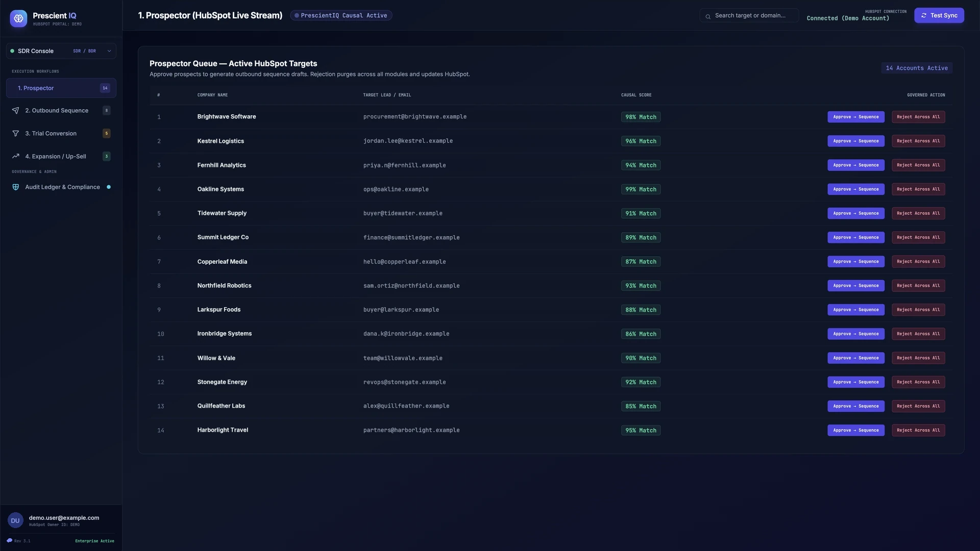980x551 pixels.
Task: Click the Expansion / Up-Sell trend arrow icon
Action: pos(16,157)
